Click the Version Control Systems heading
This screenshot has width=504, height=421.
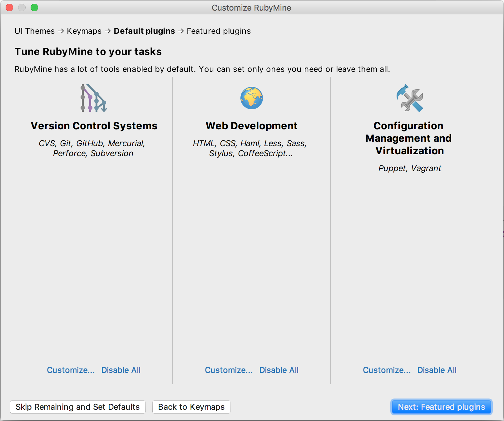[94, 126]
